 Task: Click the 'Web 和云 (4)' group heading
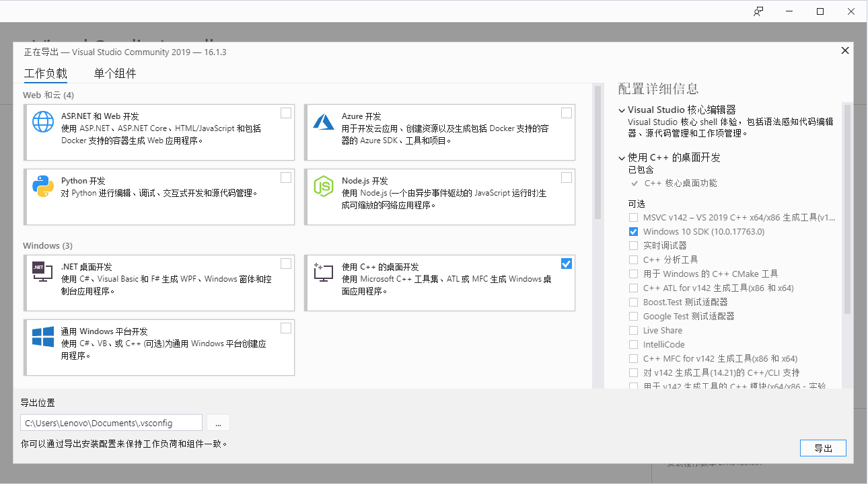[48, 95]
